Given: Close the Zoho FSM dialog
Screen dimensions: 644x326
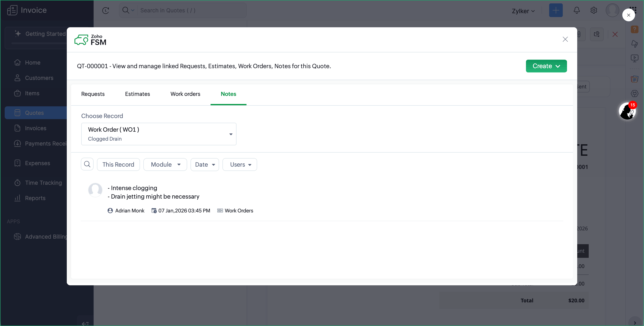Looking at the screenshot, I should click(x=565, y=39).
